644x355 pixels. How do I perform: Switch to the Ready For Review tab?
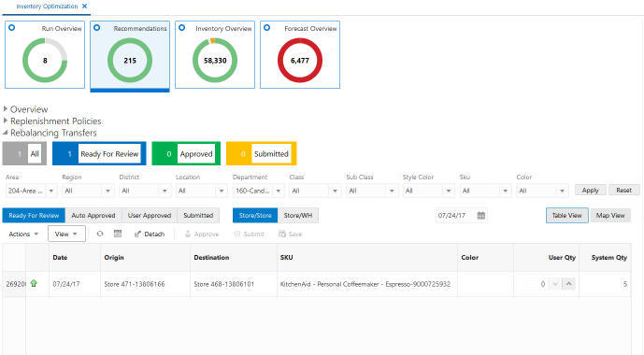pyautogui.click(x=34, y=216)
